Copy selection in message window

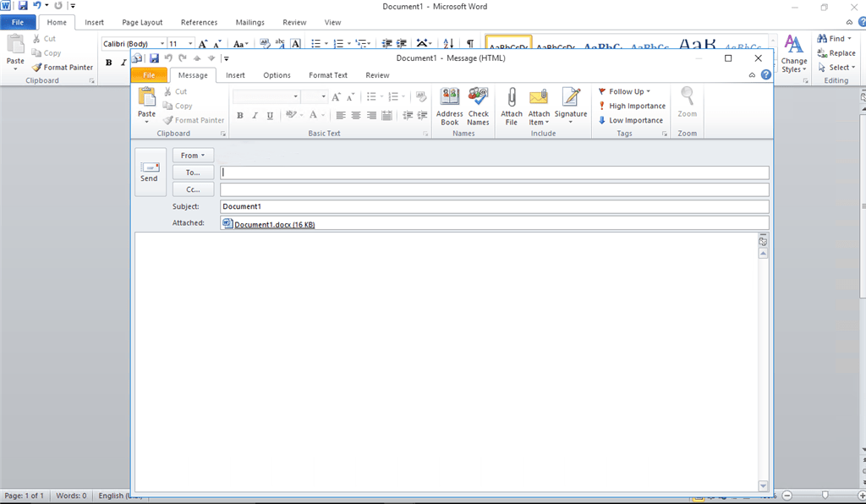click(178, 106)
